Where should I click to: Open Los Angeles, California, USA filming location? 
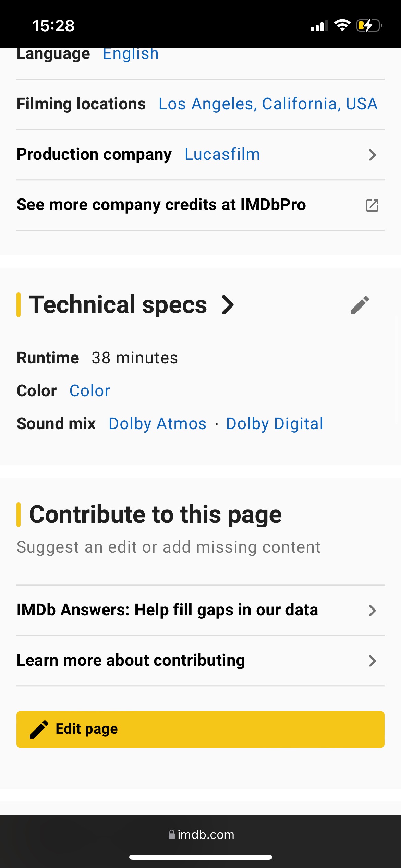(268, 104)
